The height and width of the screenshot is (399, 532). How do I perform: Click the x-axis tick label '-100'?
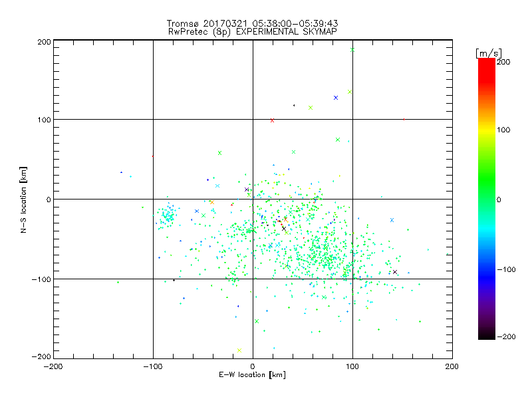point(153,366)
